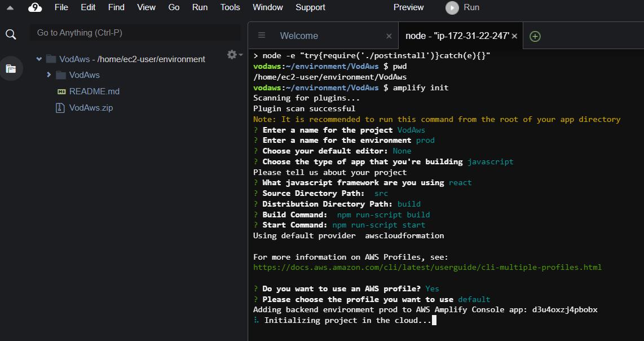Click the 'Choose your default editor:' prompt
Viewport: 644px width, 341px height.
click(x=325, y=151)
